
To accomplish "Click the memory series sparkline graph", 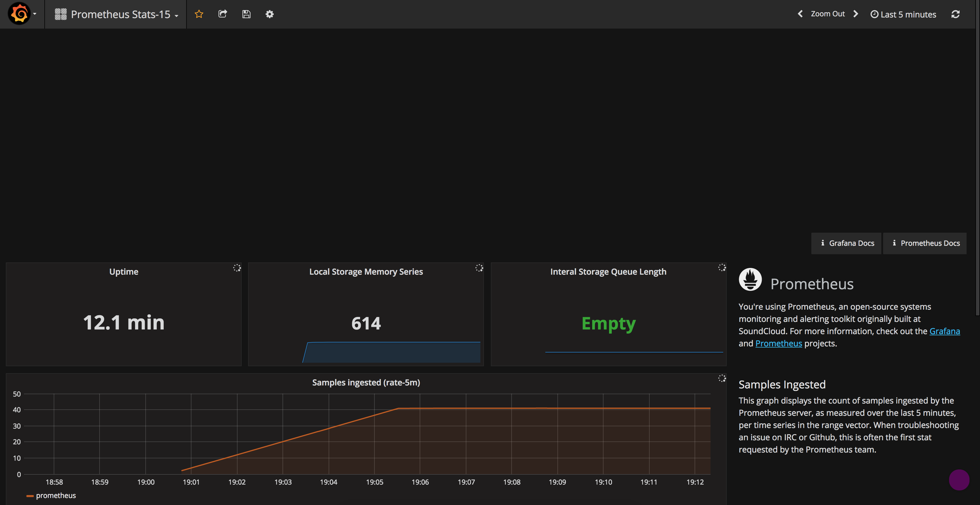I will (x=391, y=352).
